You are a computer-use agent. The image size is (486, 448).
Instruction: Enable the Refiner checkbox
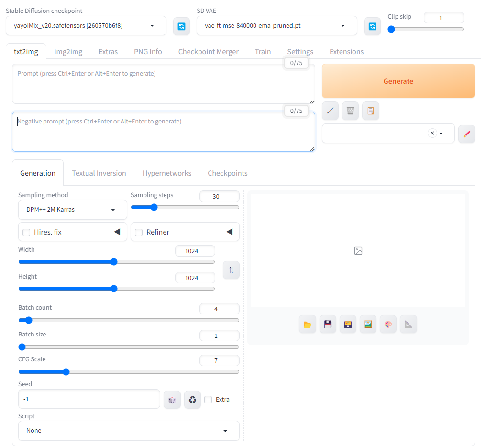(x=139, y=232)
